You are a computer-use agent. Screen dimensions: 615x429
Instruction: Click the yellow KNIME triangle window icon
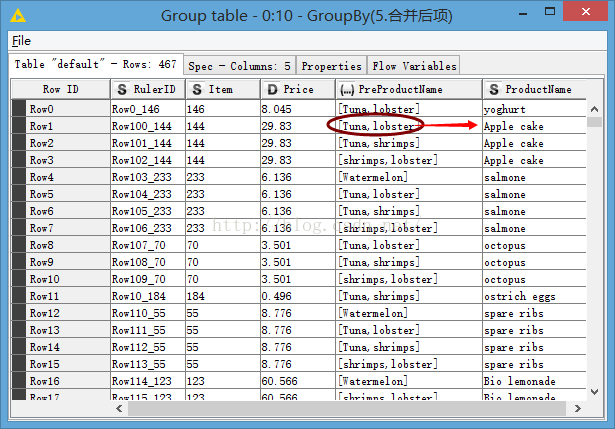(18, 16)
